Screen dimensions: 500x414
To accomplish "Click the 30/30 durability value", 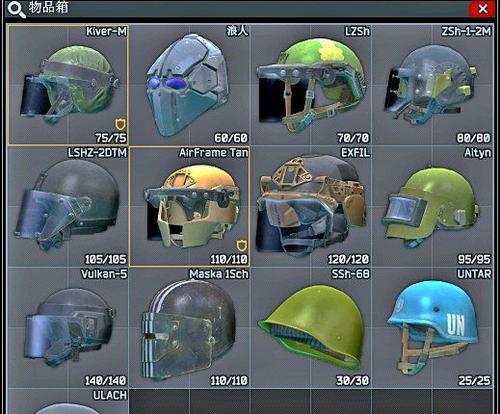I will [353, 380].
